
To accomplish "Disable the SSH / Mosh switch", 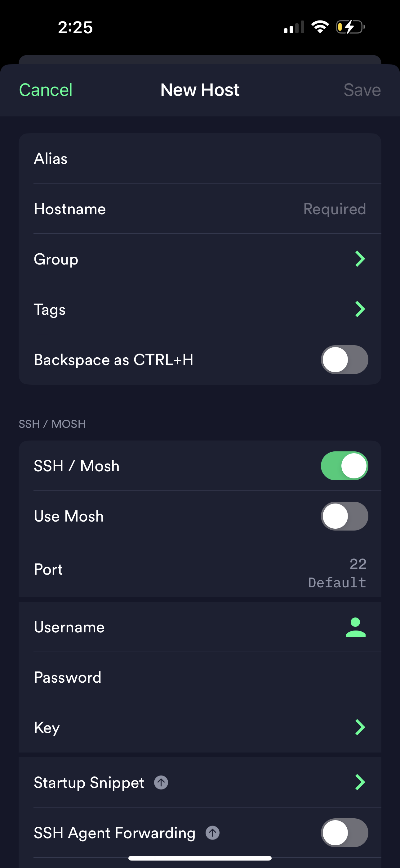I will point(344,466).
